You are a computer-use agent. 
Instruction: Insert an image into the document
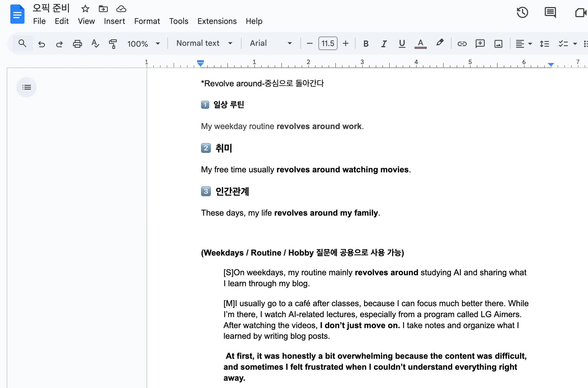coord(498,44)
